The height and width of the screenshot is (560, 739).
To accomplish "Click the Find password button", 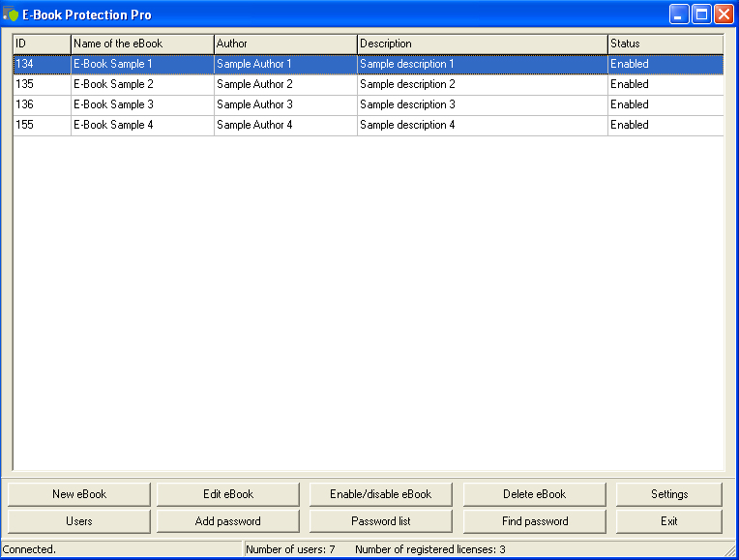I will 534,521.
